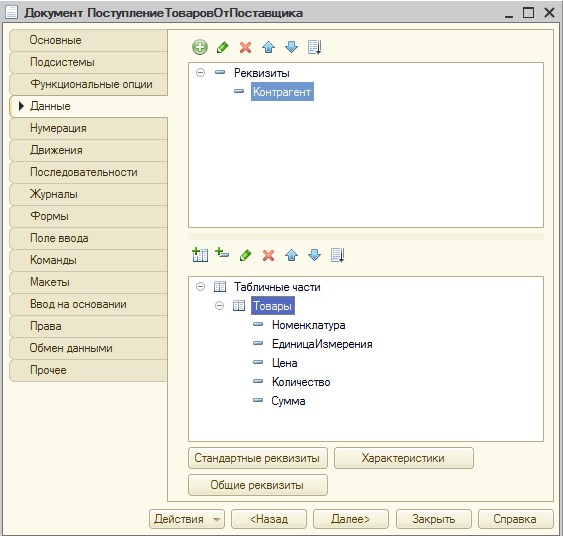Add a new tabular section icon

pyautogui.click(x=200, y=255)
